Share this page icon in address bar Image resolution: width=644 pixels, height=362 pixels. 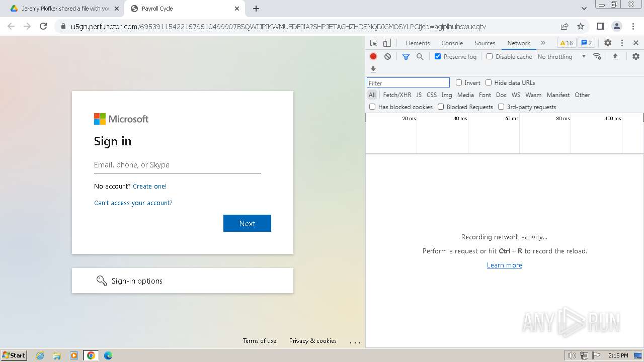[565, 26]
